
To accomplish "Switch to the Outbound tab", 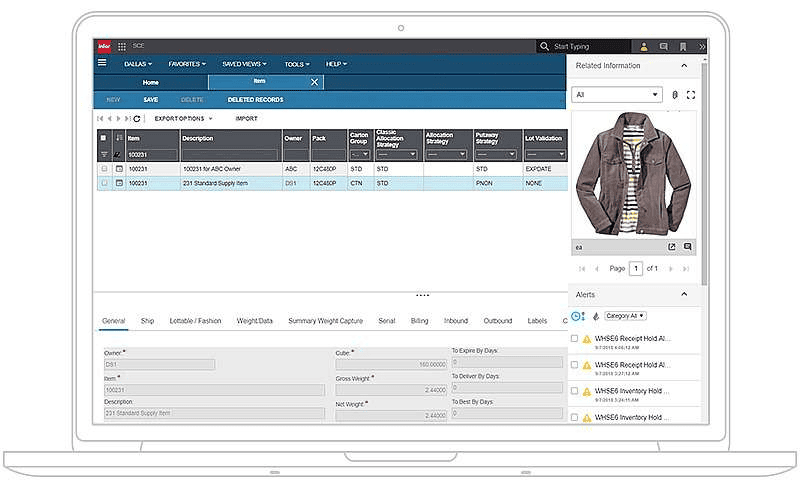I will [498, 321].
